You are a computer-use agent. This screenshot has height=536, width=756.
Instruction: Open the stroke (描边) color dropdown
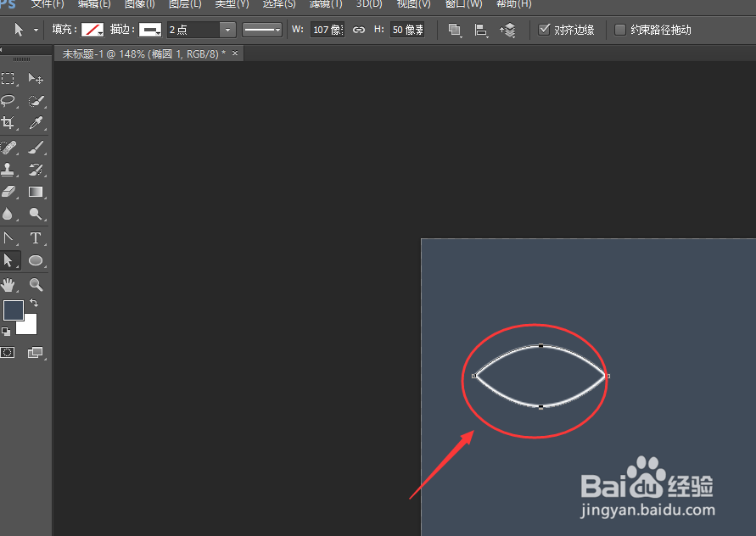[150, 30]
